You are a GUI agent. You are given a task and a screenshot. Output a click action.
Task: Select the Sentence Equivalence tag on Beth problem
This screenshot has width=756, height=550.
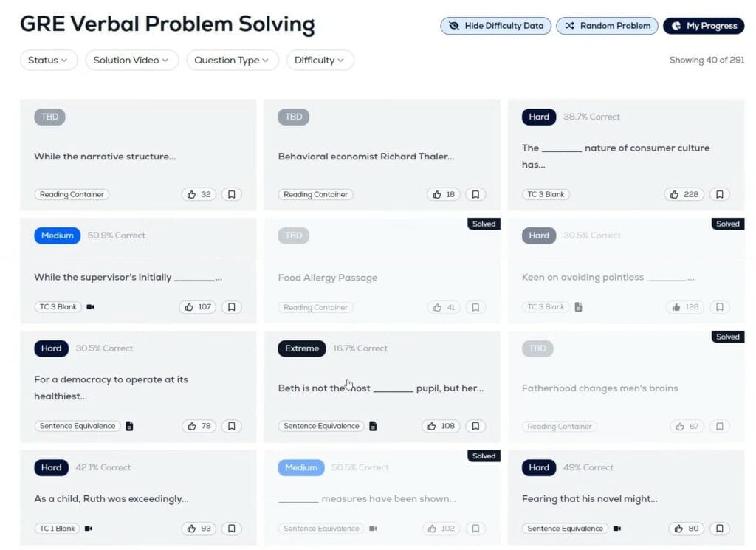(321, 426)
